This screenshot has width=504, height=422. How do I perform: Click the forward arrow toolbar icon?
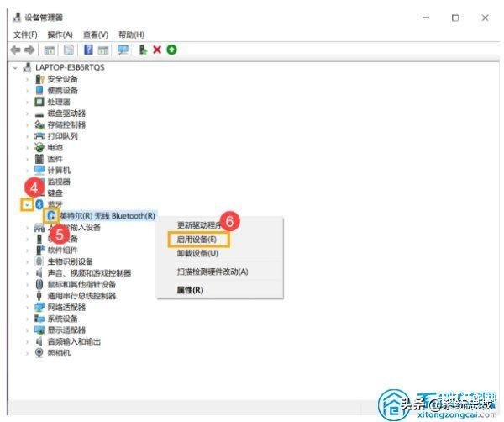point(30,50)
